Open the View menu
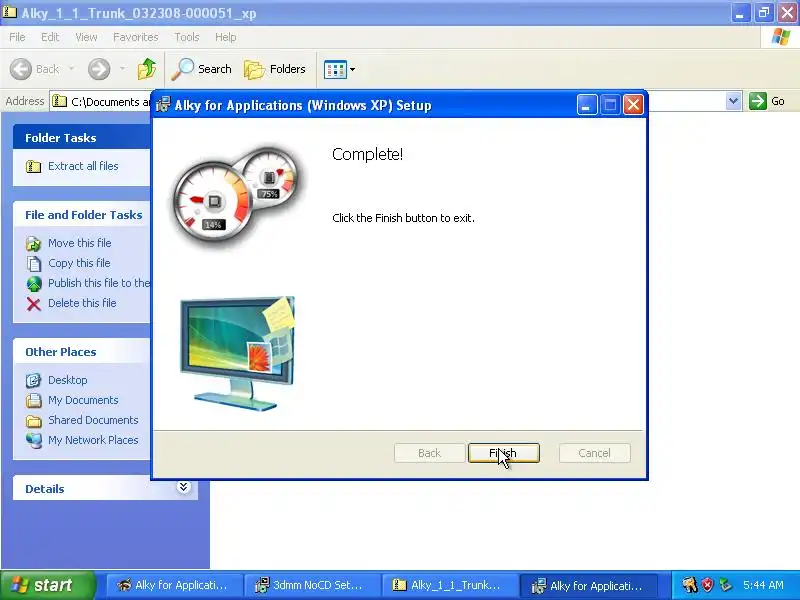Viewport: 800px width, 600px height. (86, 37)
